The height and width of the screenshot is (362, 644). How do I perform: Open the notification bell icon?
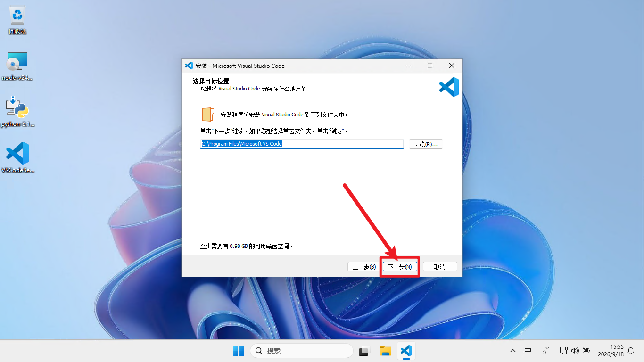[631, 351]
